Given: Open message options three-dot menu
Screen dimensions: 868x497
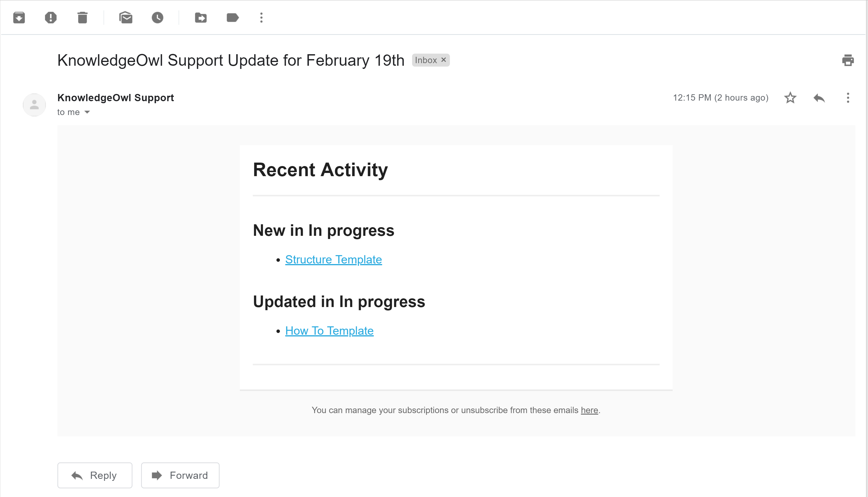Looking at the screenshot, I should click(x=848, y=98).
